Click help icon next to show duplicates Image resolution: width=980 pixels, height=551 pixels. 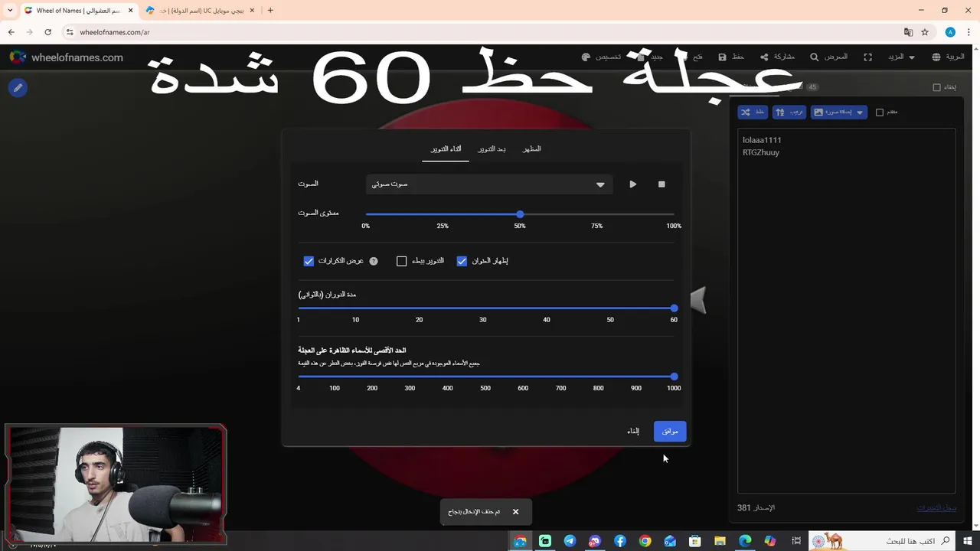tap(374, 261)
